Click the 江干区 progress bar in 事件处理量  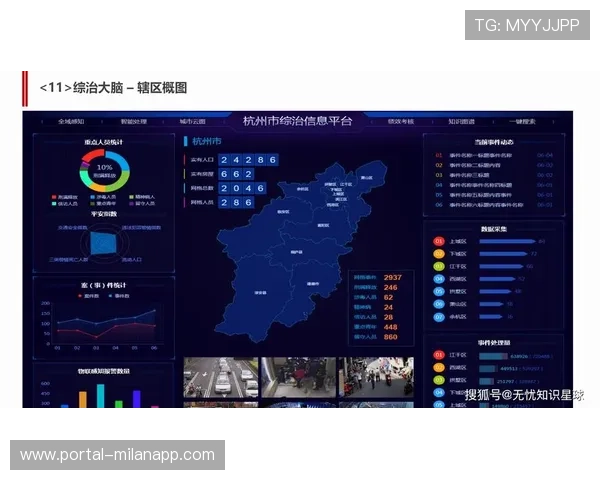(x=494, y=356)
